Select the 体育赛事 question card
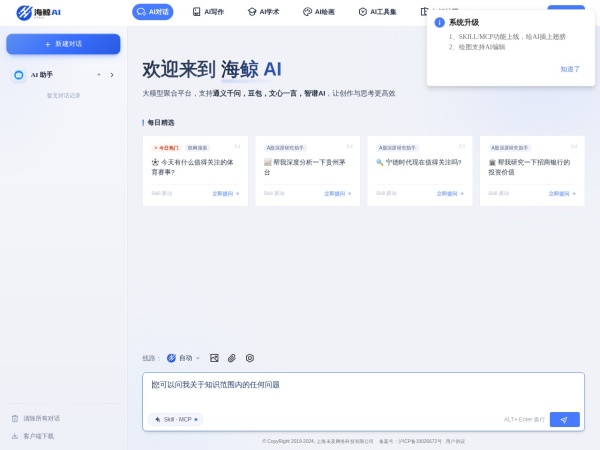600x450 pixels. click(196, 171)
